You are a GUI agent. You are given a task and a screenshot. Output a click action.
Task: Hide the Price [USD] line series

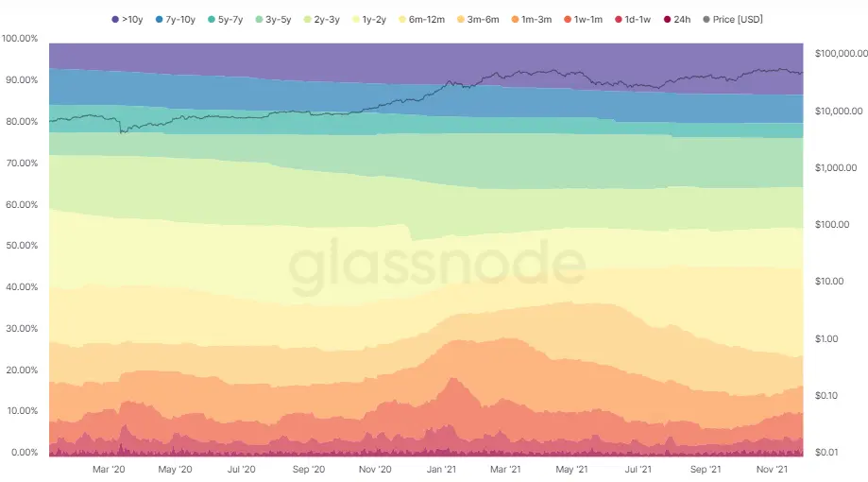click(x=733, y=20)
